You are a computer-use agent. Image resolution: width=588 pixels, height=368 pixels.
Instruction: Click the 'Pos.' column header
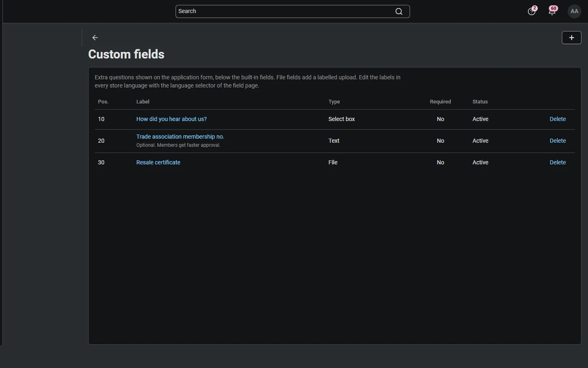103,102
